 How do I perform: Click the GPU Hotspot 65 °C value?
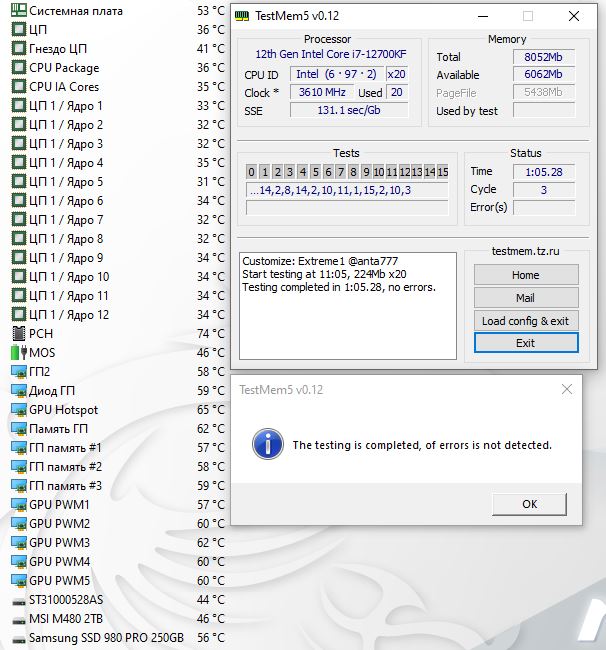pos(211,410)
